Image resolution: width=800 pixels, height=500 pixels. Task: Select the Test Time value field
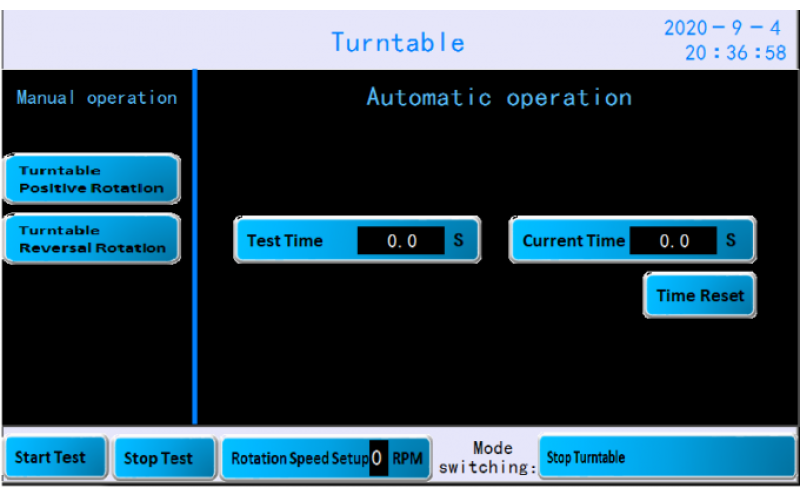click(x=401, y=240)
